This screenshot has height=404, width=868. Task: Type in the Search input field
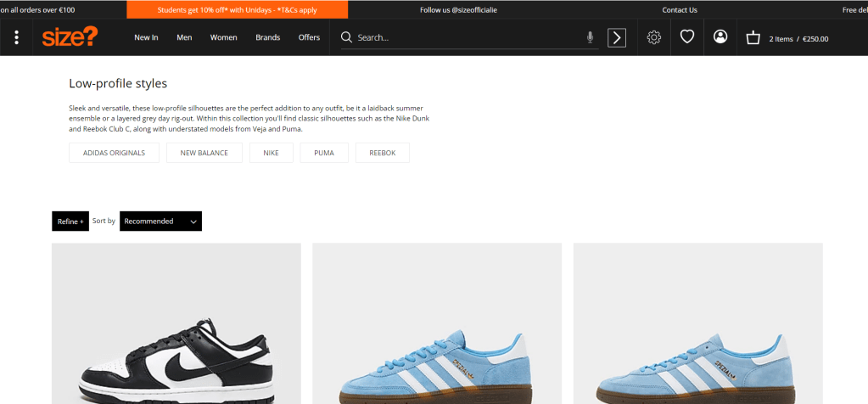(x=467, y=37)
